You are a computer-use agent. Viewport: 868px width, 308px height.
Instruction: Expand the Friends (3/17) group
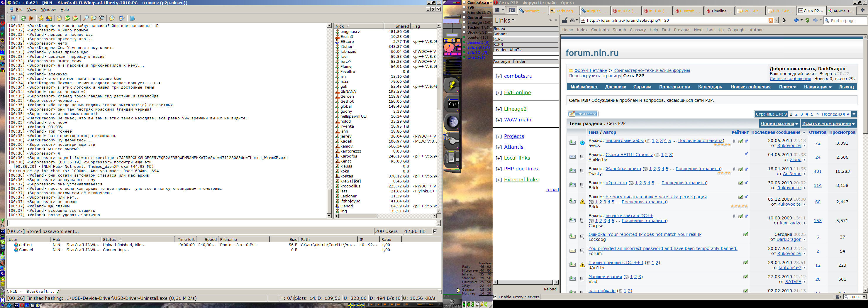click(464, 13)
